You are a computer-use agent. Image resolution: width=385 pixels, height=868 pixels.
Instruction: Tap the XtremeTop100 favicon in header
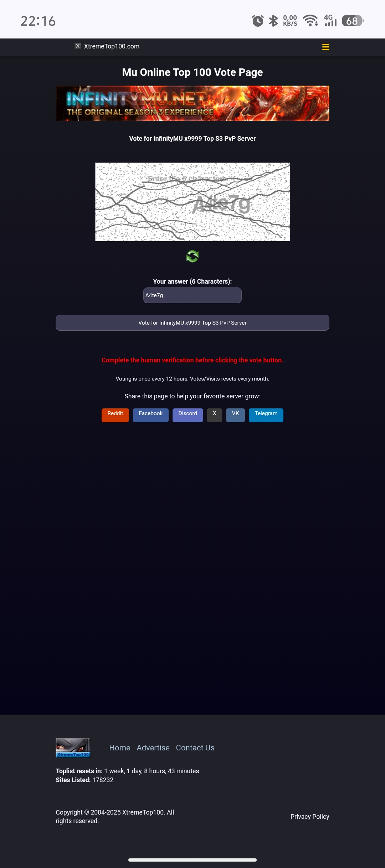[x=78, y=46]
